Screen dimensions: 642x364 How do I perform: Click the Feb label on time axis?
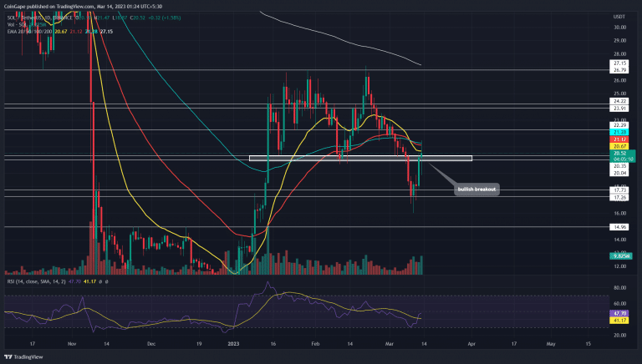click(x=315, y=342)
